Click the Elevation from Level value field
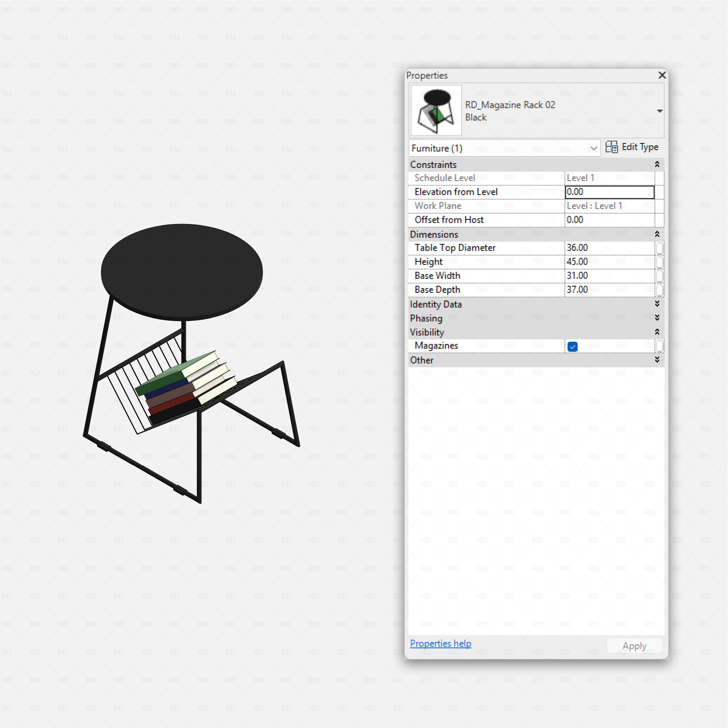Image resolution: width=728 pixels, height=728 pixels. [x=609, y=192]
